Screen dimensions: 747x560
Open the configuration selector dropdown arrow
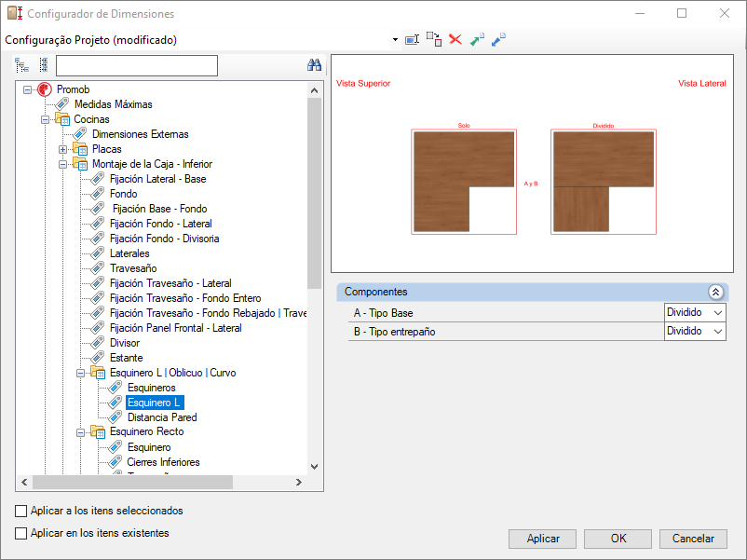(x=395, y=39)
